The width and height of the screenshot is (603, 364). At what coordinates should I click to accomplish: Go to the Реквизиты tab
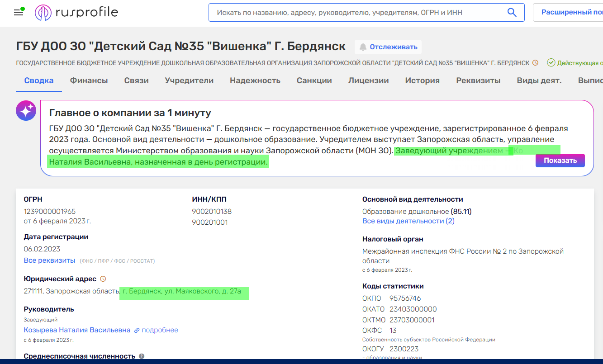[478, 81]
